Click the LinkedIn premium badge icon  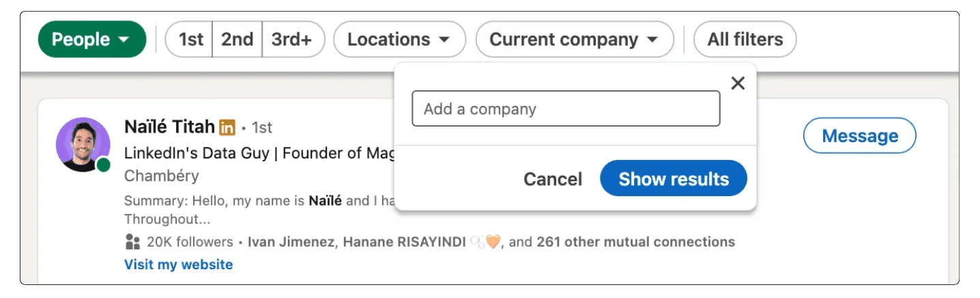(227, 128)
